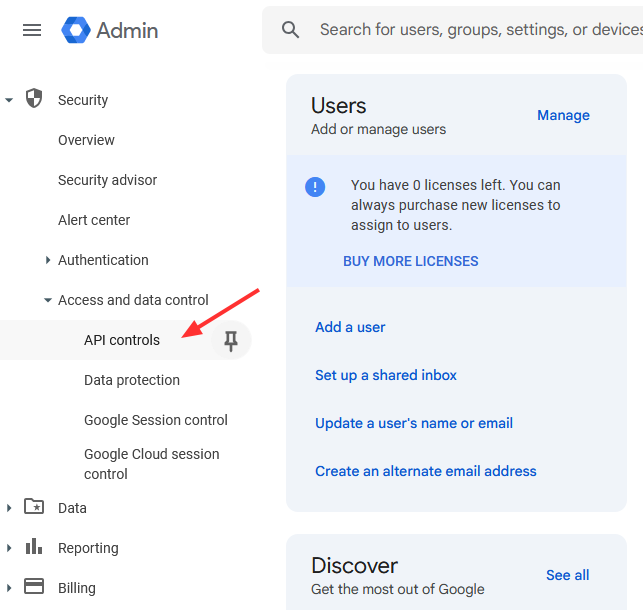Expand the Data section arrow
Image resolution: width=643 pixels, height=610 pixels.
(9, 508)
